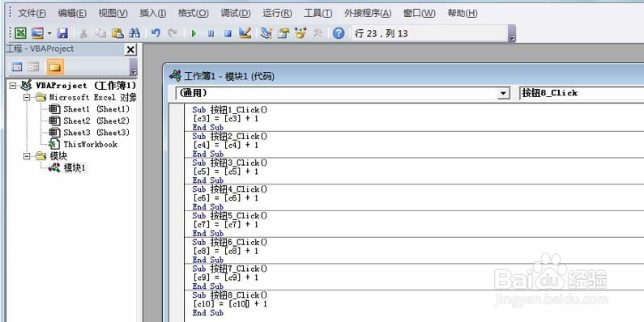
Task: Click code line Sub 按钮3_Click()
Action: click(x=229, y=163)
